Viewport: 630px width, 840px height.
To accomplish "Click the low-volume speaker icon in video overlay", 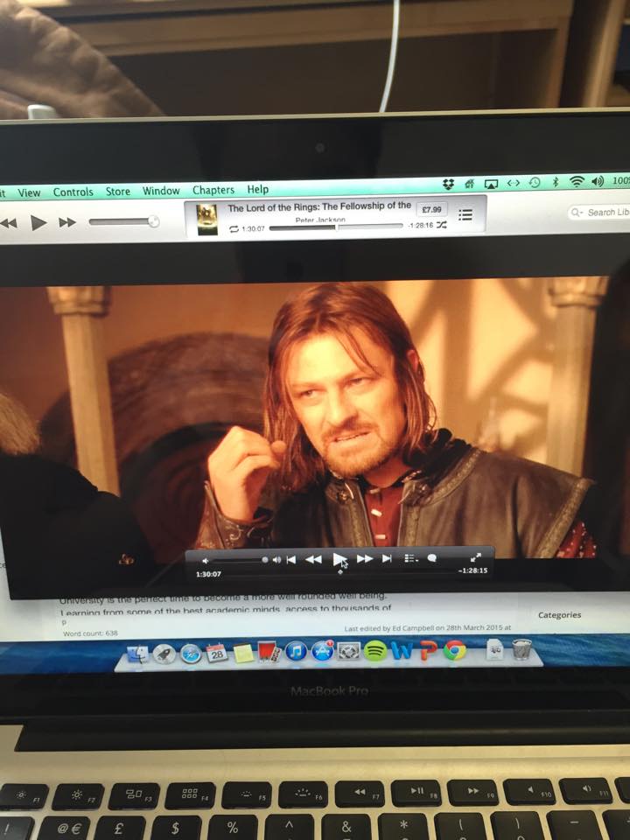I will point(205,560).
